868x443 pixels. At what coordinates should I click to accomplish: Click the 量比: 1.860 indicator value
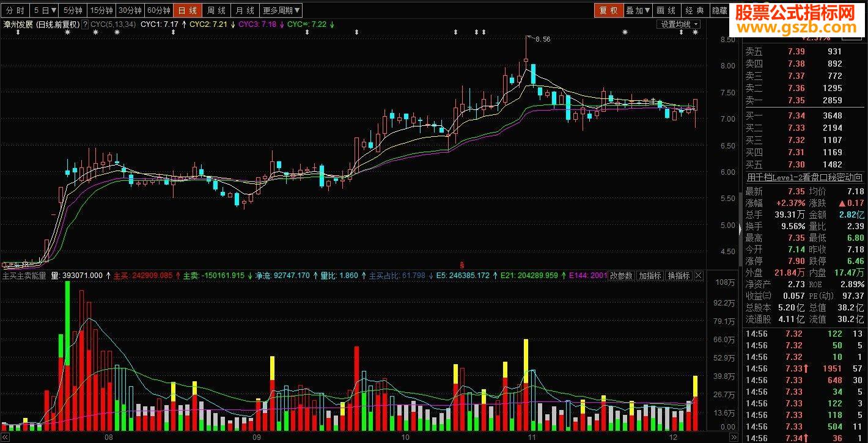(339, 276)
